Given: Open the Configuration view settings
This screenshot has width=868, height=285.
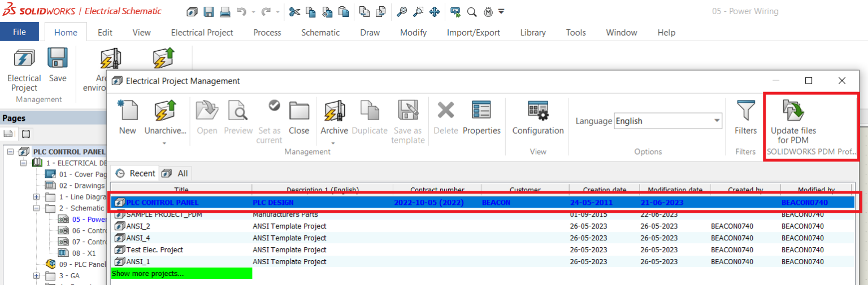Looking at the screenshot, I should point(538,117).
